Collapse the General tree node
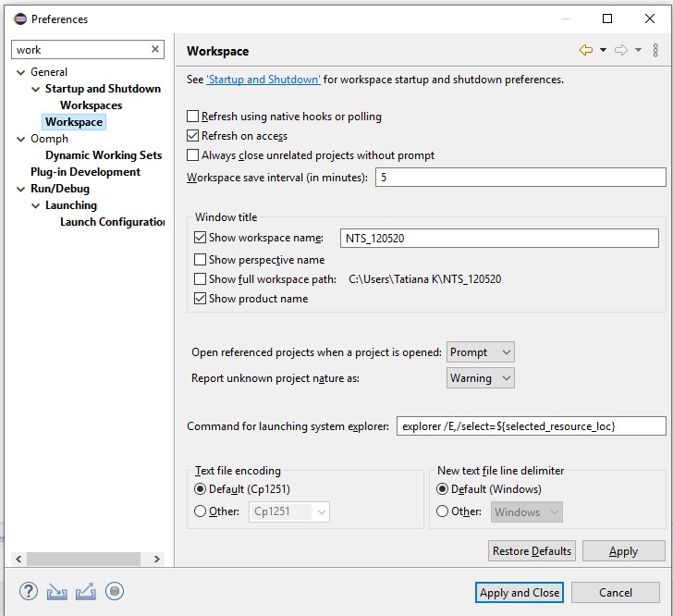 coord(20,72)
